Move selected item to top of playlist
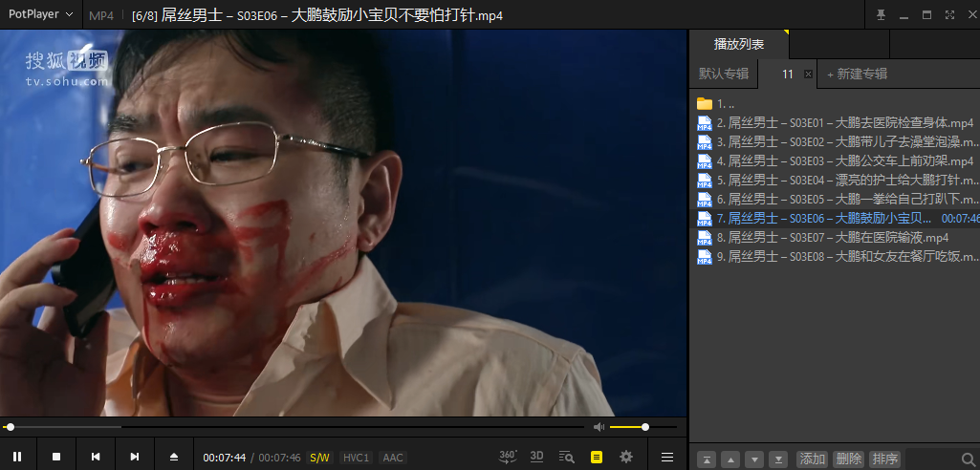The image size is (980, 470). pos(707,459)
